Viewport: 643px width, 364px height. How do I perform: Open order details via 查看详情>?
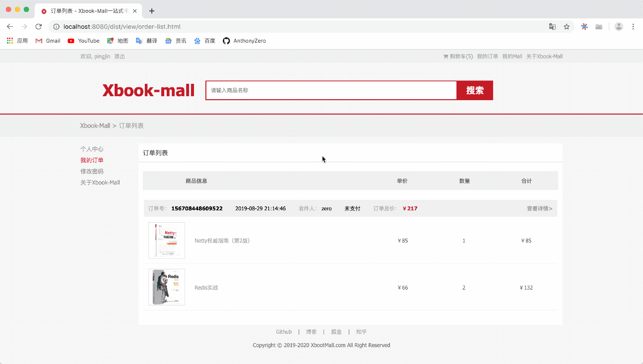click(x=540, y=209)
